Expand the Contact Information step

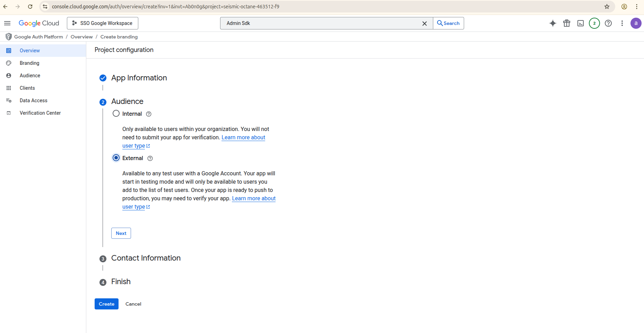146,258
